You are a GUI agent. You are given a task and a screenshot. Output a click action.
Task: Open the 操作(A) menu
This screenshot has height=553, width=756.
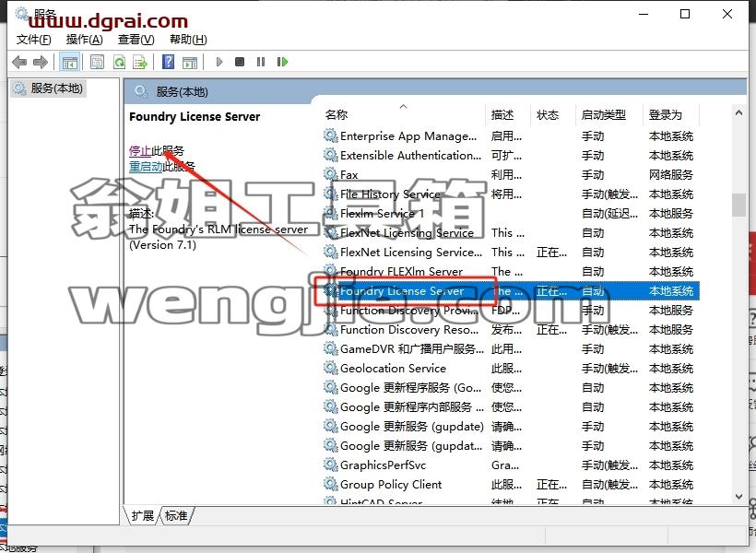85,40
